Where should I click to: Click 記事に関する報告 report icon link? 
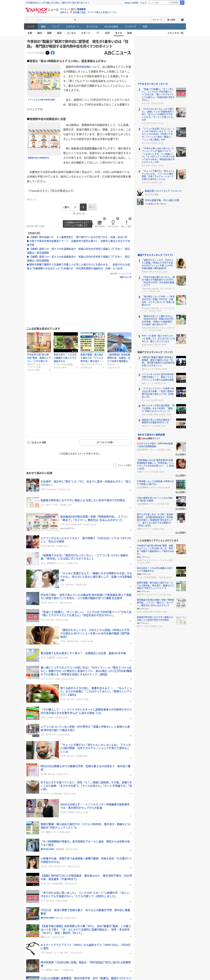click(36, 226)
